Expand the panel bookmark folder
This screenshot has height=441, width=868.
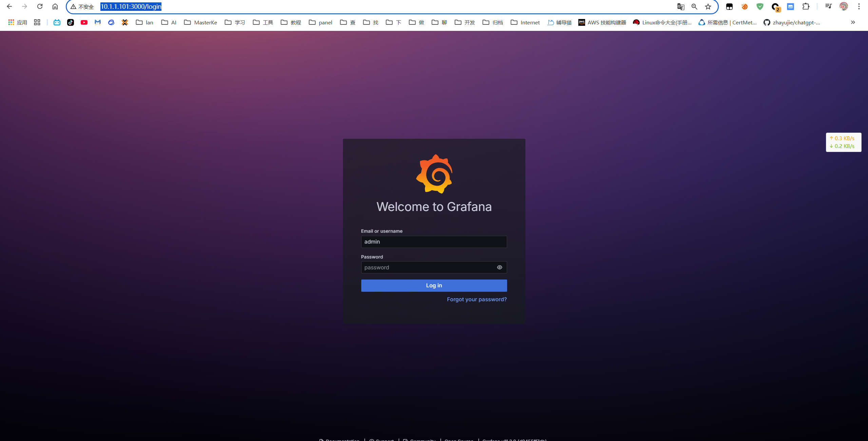321,22
